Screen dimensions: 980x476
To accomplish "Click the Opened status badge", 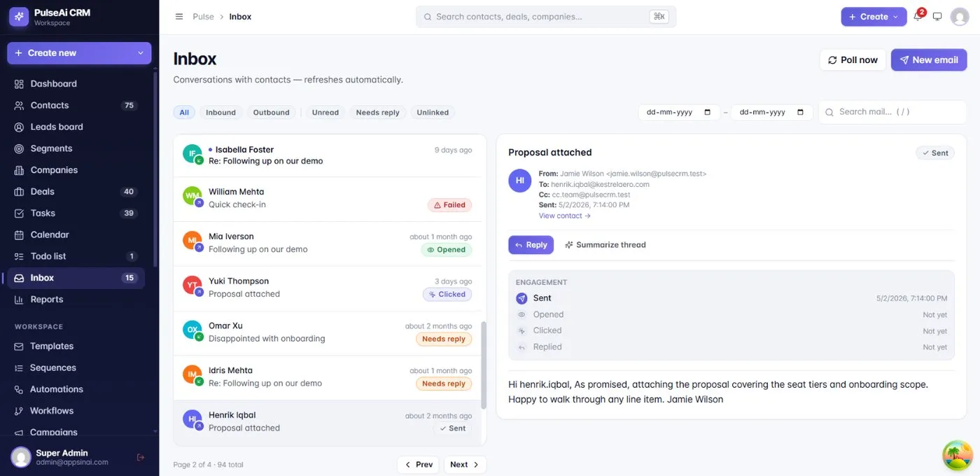I will [447, 250].
